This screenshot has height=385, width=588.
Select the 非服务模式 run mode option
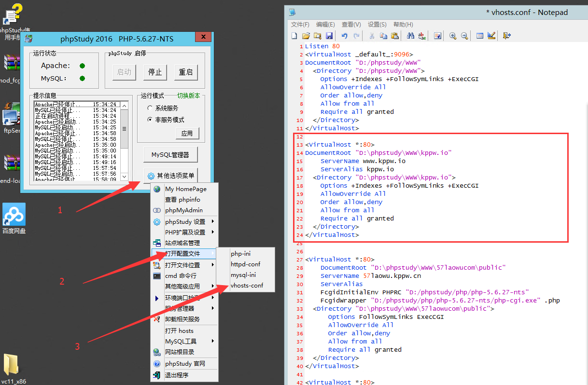click(x=166, y=120)
